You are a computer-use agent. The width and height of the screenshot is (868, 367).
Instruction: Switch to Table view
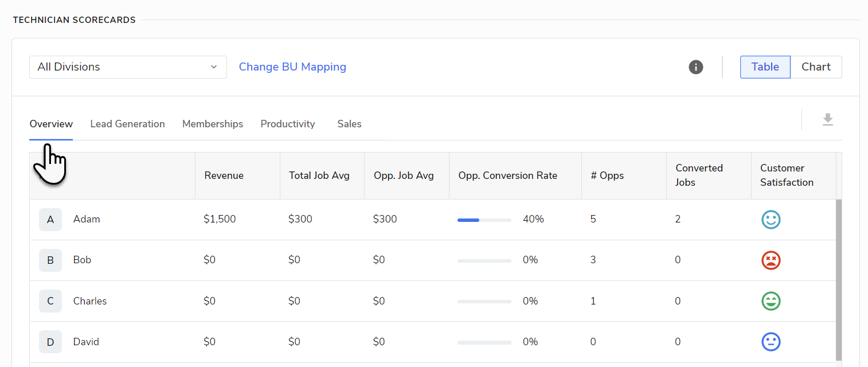[765, 67]
